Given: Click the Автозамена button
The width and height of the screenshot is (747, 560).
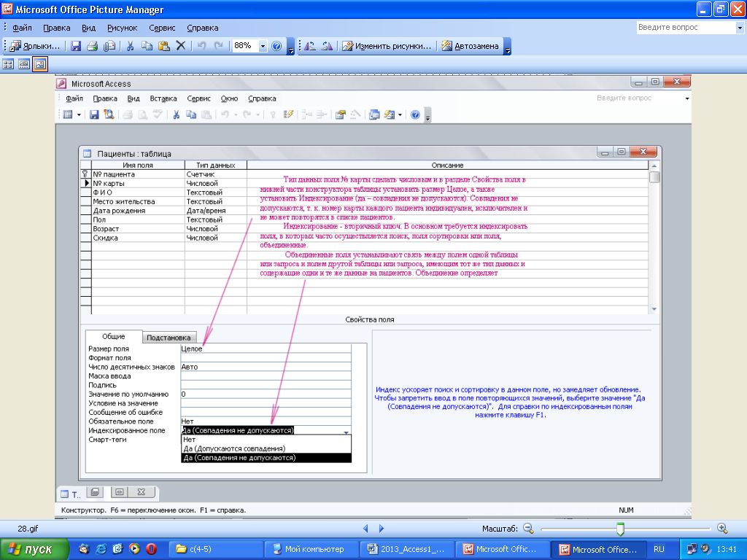Looking at the screenshot, I should pos(470,46).
